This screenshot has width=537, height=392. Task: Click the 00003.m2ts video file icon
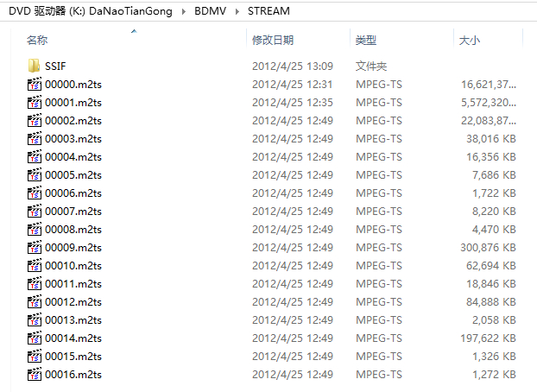coord(35,138)
